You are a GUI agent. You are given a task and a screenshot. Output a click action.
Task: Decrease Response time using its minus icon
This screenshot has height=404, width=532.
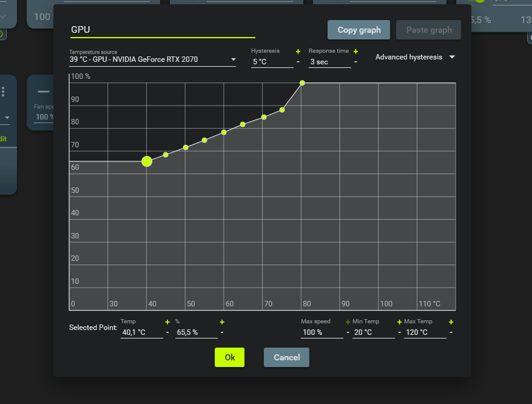tap(355, 61)
